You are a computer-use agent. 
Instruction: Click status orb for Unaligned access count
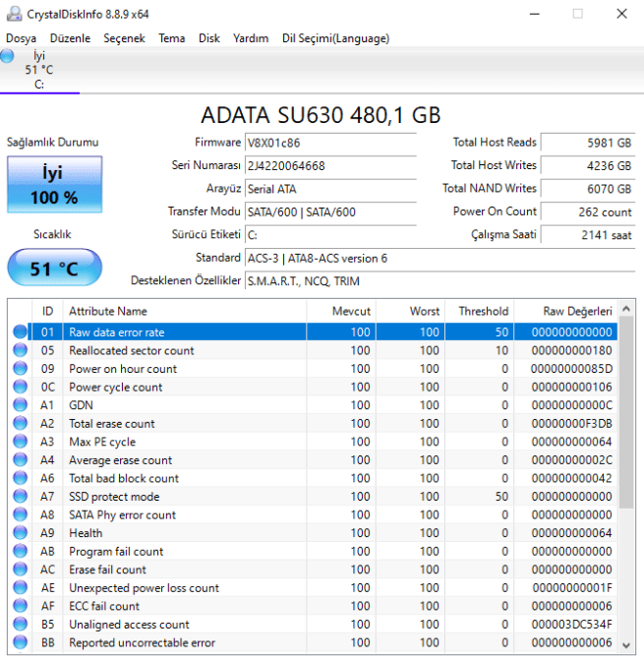(20, 624)
